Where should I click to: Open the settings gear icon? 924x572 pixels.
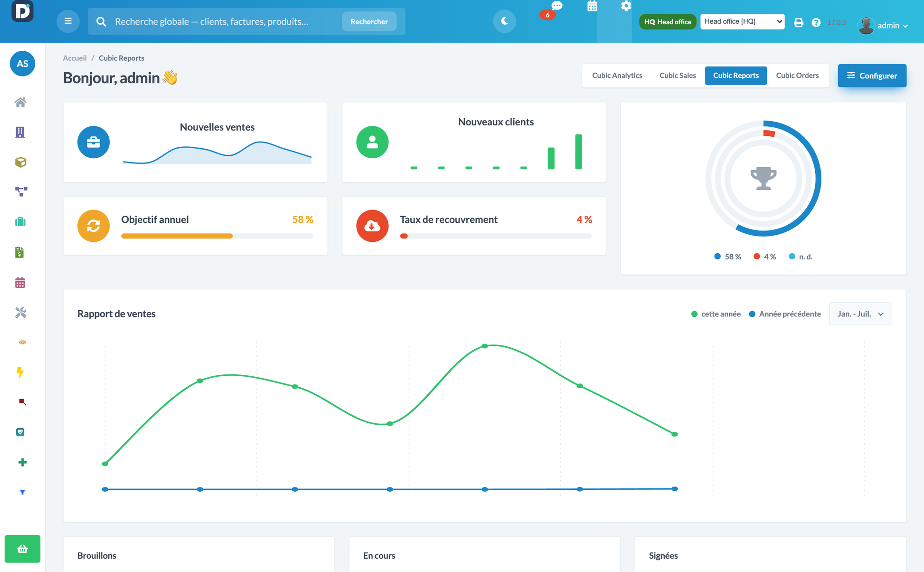click(626, 6)
